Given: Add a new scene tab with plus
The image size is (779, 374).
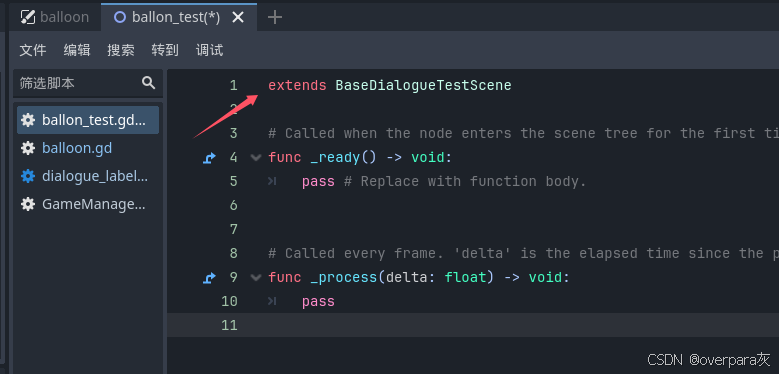Looking at the screenshot, I should 274,17.
